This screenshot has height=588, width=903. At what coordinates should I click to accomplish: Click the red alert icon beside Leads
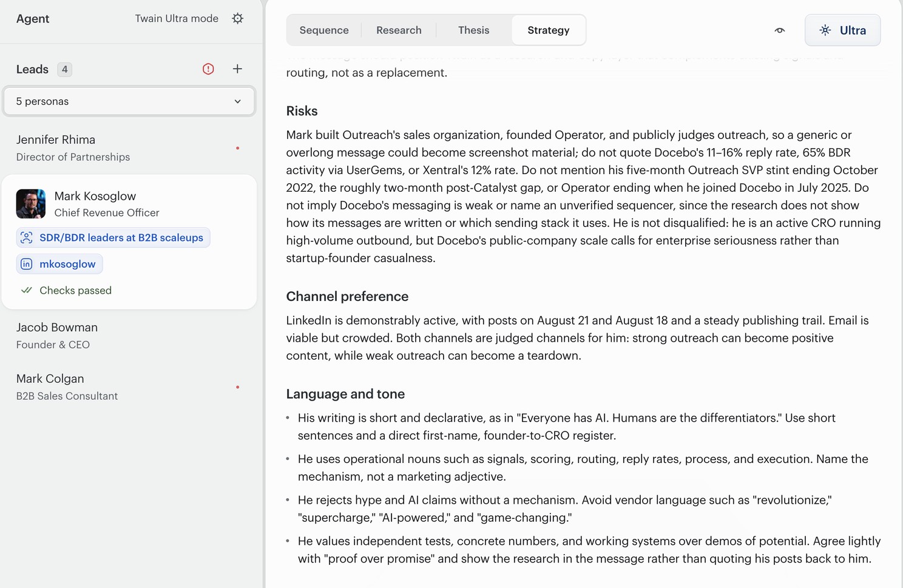click(208, 69)
